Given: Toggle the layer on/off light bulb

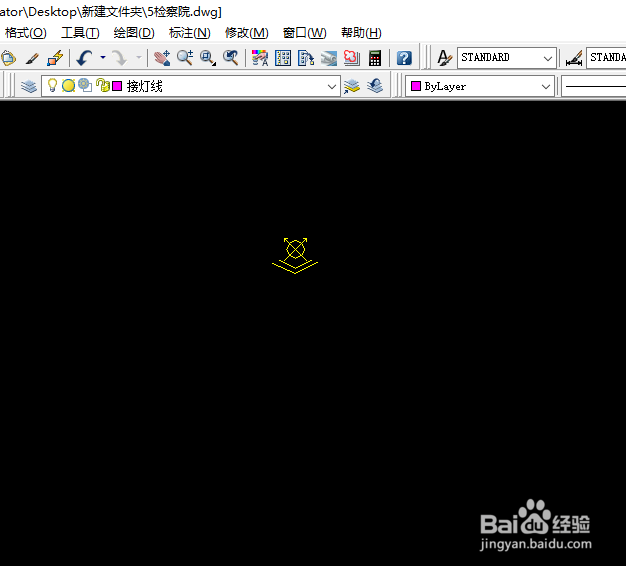Looking at the screenshot, I should pos(52,85).
